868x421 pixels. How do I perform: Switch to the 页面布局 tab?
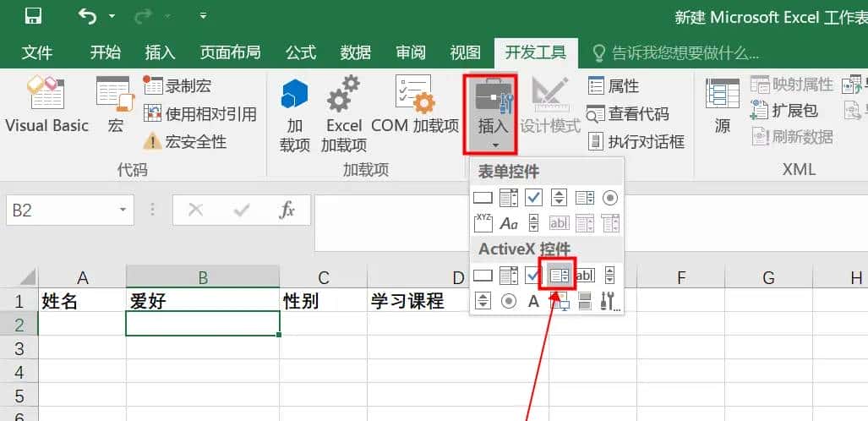point(230,53)
